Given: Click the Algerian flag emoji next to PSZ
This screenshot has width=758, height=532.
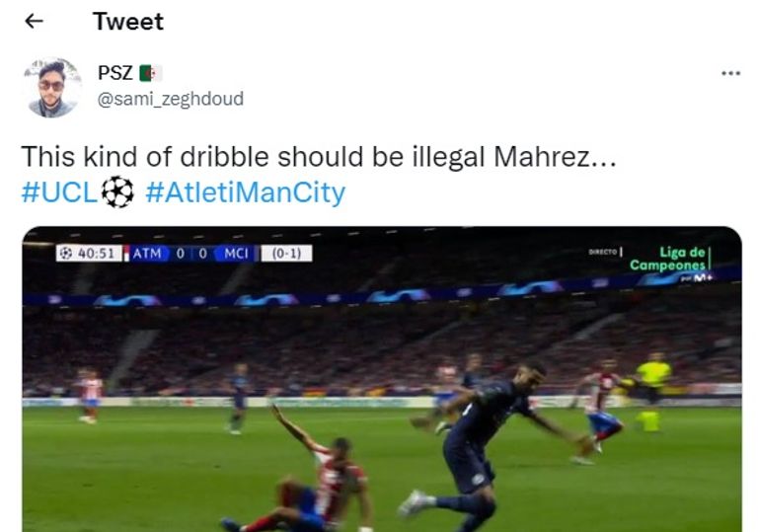Looking at the screenshot, I should [x=150, y=73].
